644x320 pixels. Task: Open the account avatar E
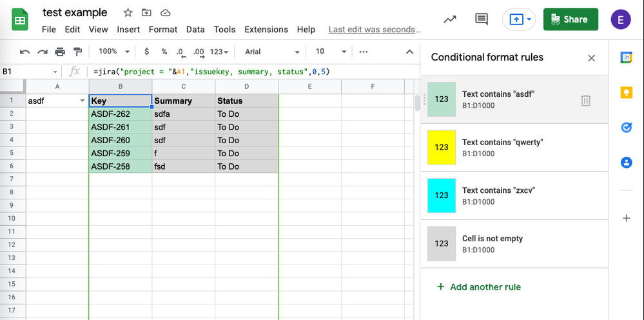coord(621,19)
